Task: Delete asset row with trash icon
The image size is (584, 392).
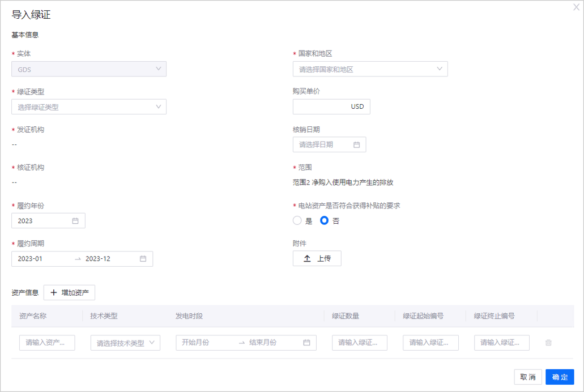Action: (x=548, y=343)
